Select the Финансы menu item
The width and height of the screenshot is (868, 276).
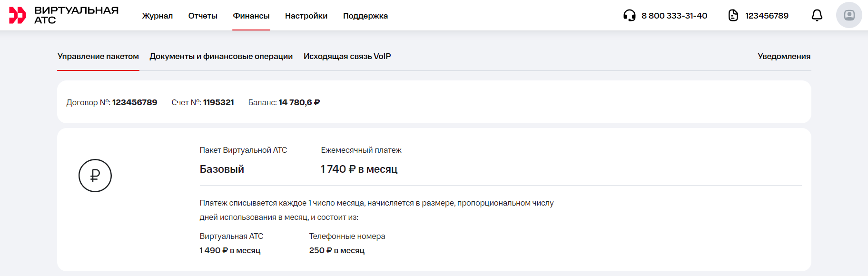click(251, 16)
